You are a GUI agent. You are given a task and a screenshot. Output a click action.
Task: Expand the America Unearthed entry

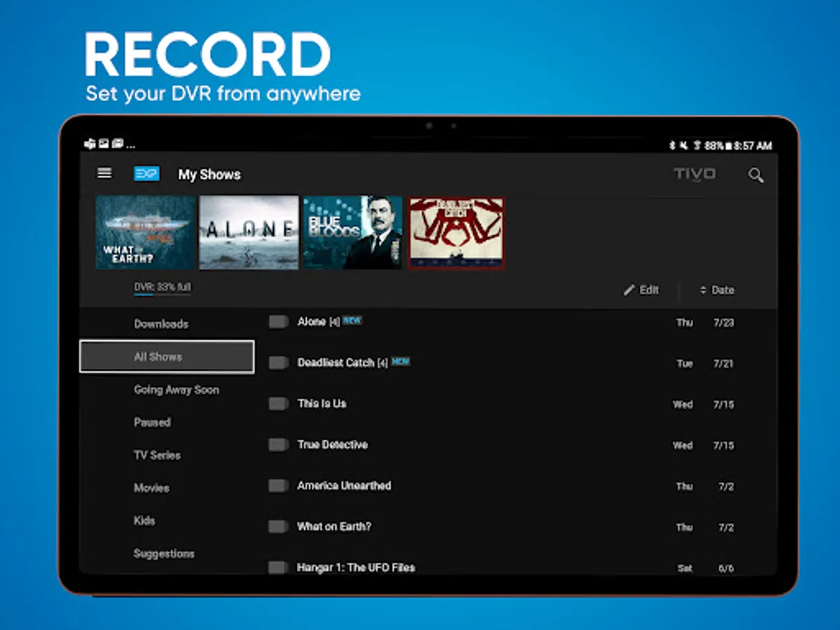344,486
